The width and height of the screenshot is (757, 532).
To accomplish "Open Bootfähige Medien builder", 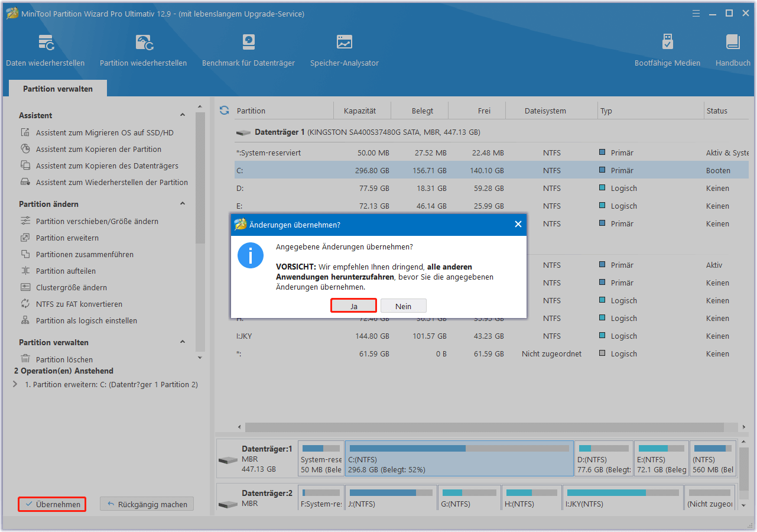I will point(667,50).
